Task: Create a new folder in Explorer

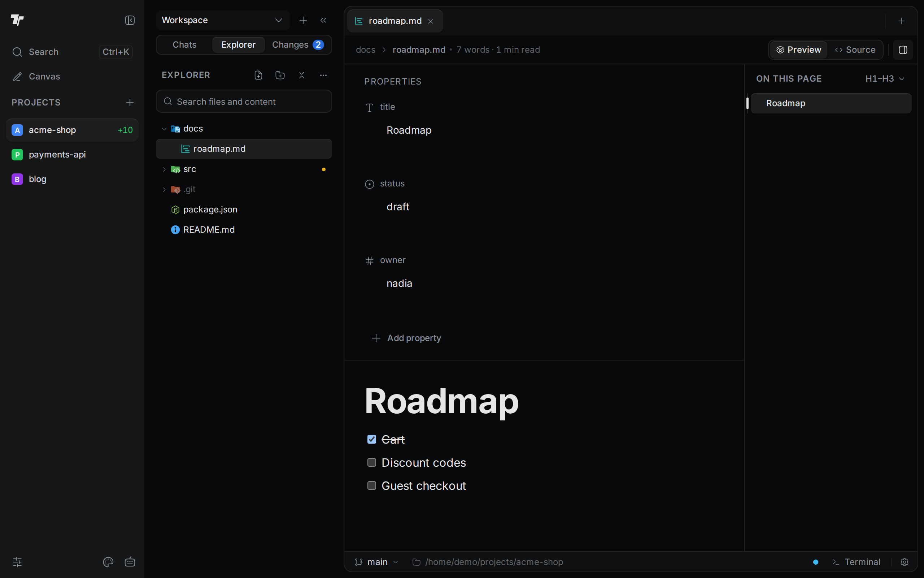Action: coord(280,75)
